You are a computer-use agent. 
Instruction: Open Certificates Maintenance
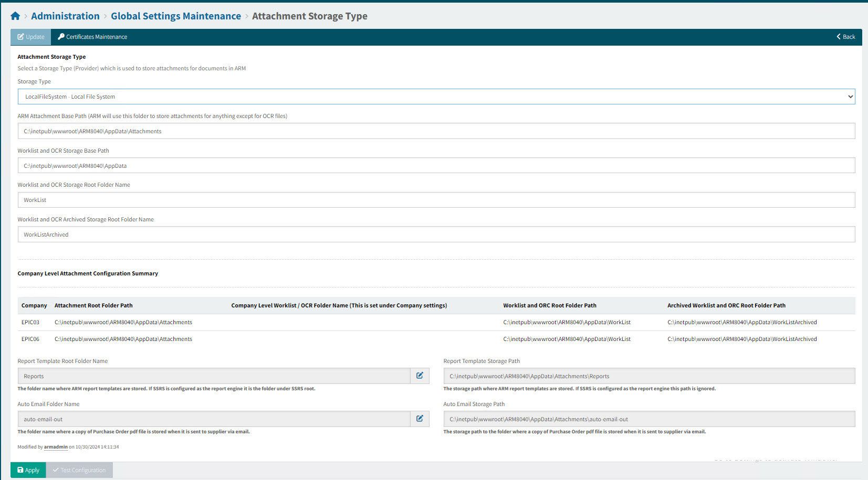[92, 37]
